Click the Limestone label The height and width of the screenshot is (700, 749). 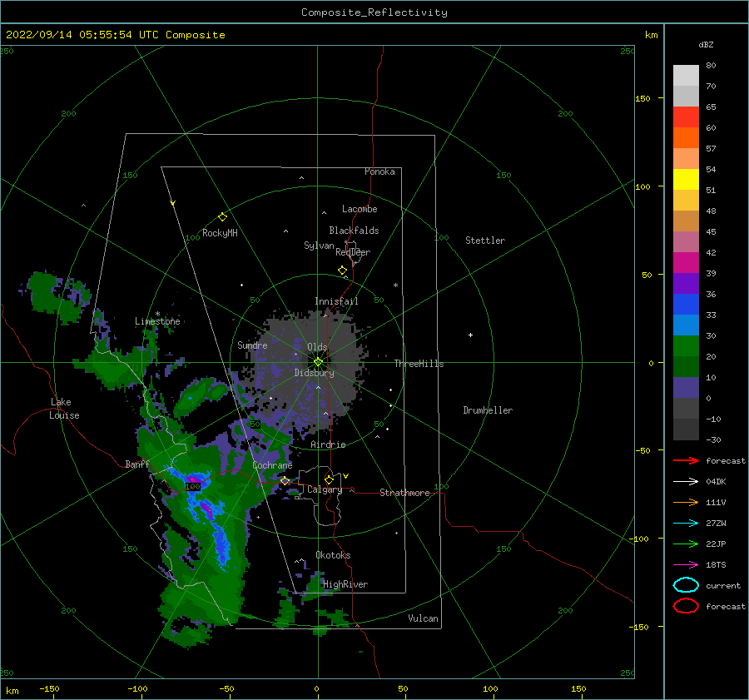click(x=157, y=321)
